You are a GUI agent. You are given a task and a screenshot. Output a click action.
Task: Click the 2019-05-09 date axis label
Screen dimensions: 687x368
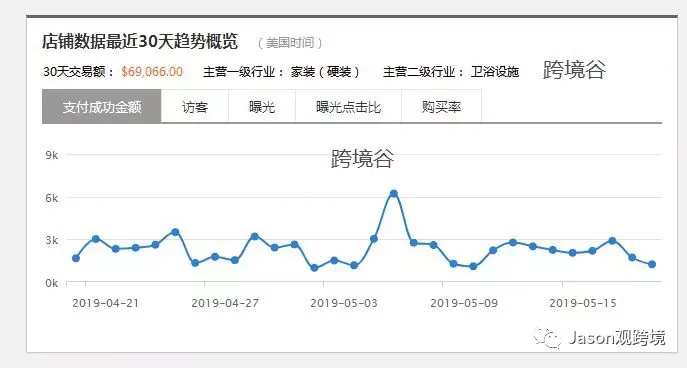(x=464, y=303)
